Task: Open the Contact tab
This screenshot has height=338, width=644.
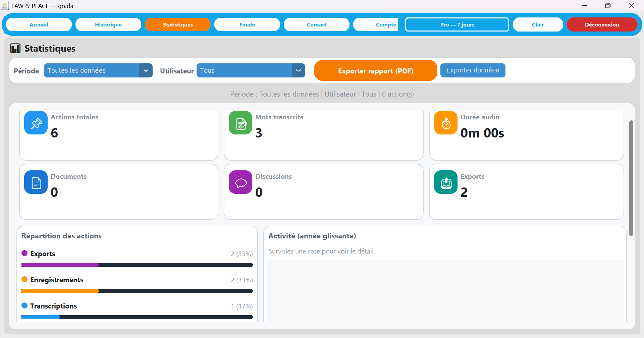Action: 317,24
